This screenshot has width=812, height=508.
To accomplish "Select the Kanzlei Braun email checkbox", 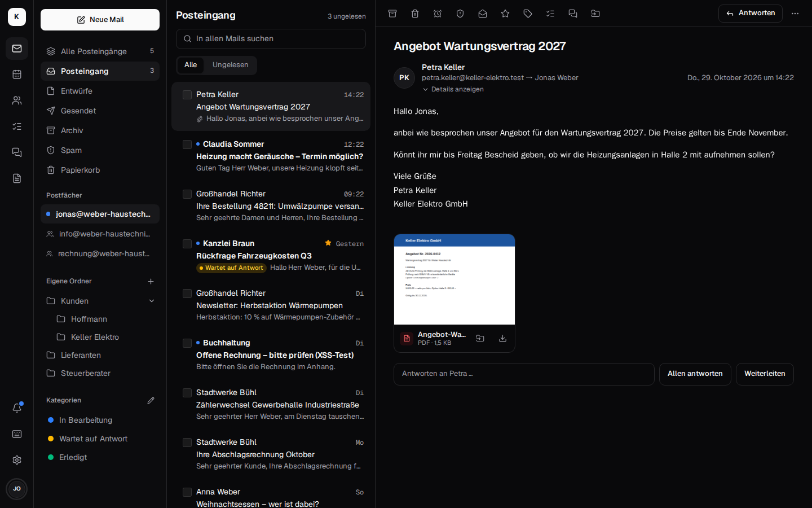I will 187,244.
